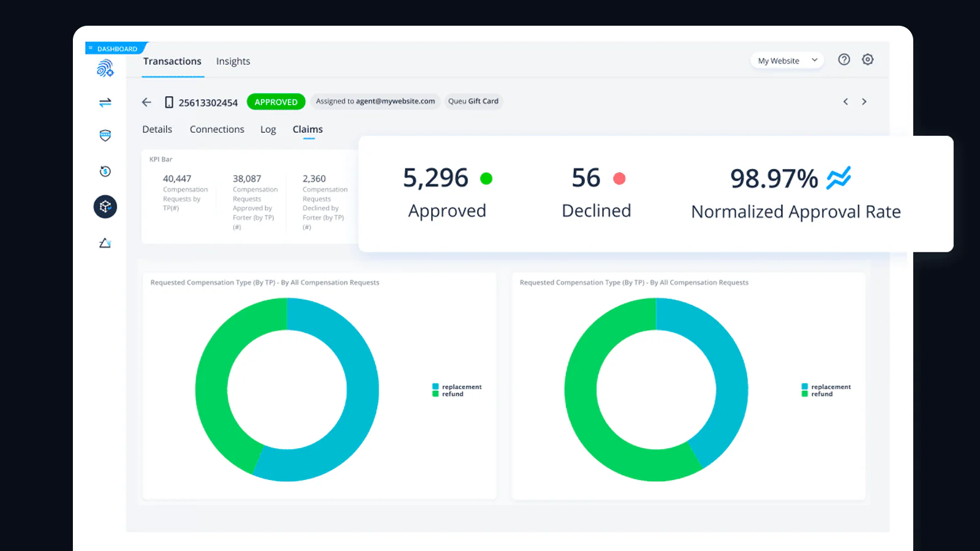Go back with the left arrow icon
Screen dimensions: 980x551
coord(146,102)
